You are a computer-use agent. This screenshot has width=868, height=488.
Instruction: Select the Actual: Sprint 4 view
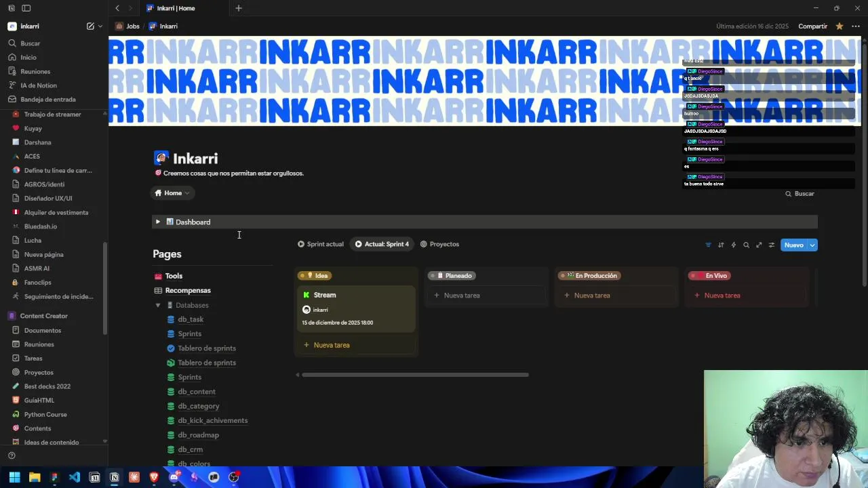coord(382,244)
